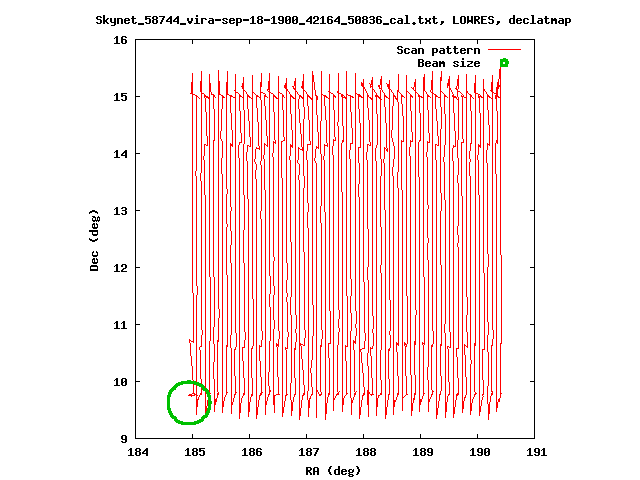Click the Dec axis tick label 15
640x480 pixels.
tap(121, 97)
